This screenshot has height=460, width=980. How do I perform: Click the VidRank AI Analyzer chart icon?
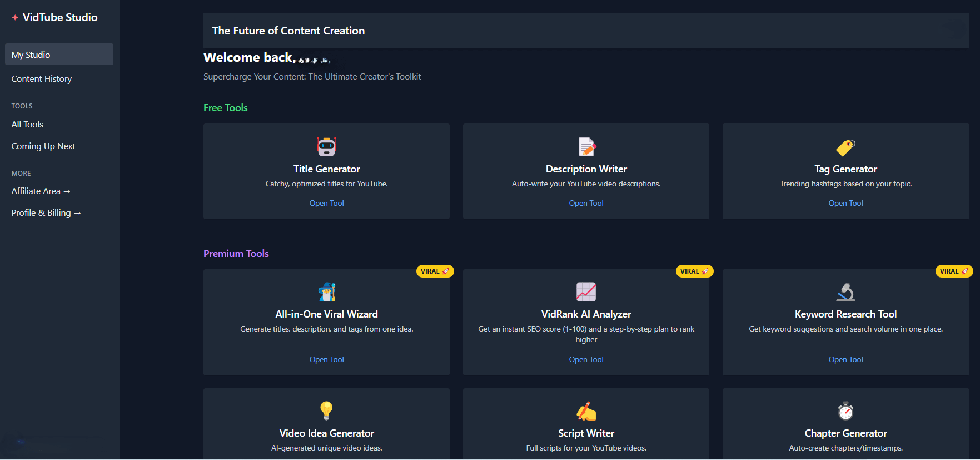586,292
